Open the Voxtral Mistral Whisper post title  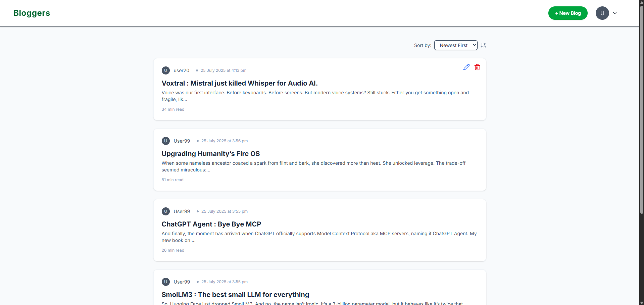pyautogui.click(x=240, y=83)
